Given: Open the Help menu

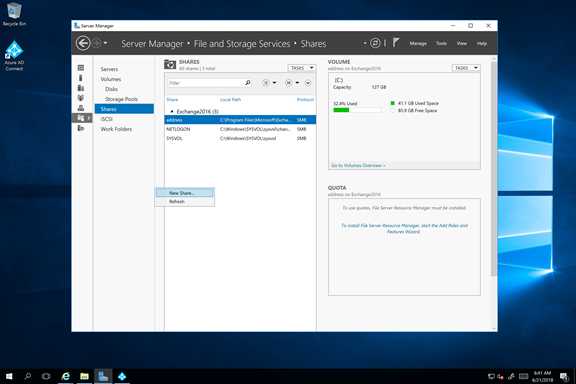Looking at the screenshot, I should click(x=482, y=43).
